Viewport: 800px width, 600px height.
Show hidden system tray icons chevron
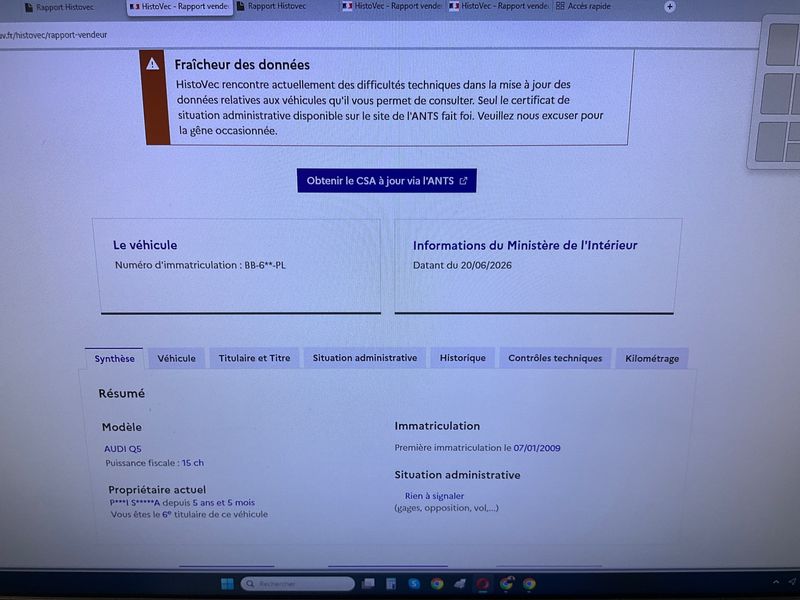pos(776,582)
